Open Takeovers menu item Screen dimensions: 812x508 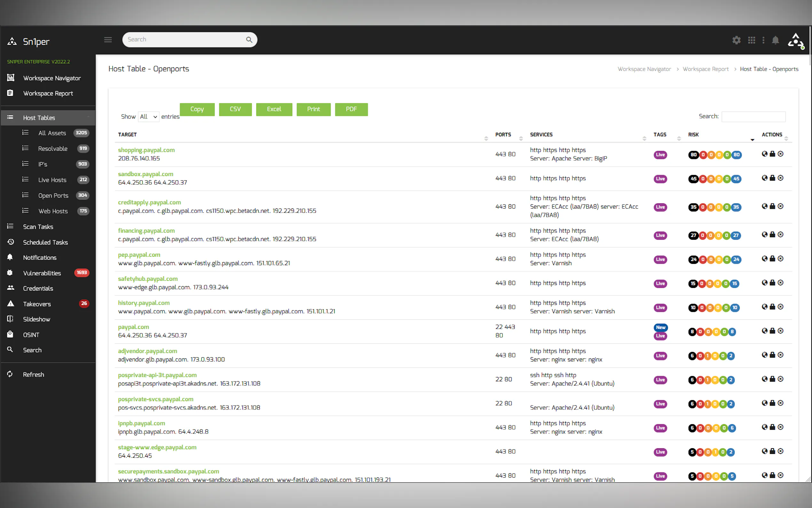point(37,304)
